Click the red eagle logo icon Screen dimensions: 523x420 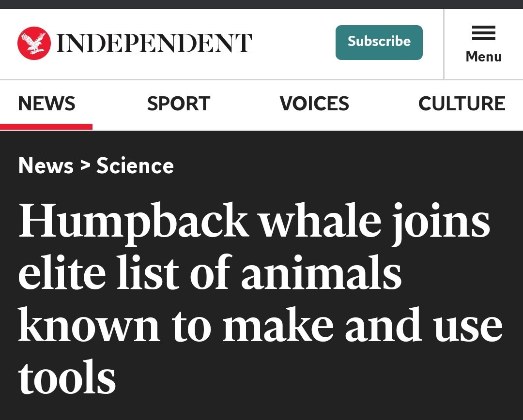pos(34,43)
